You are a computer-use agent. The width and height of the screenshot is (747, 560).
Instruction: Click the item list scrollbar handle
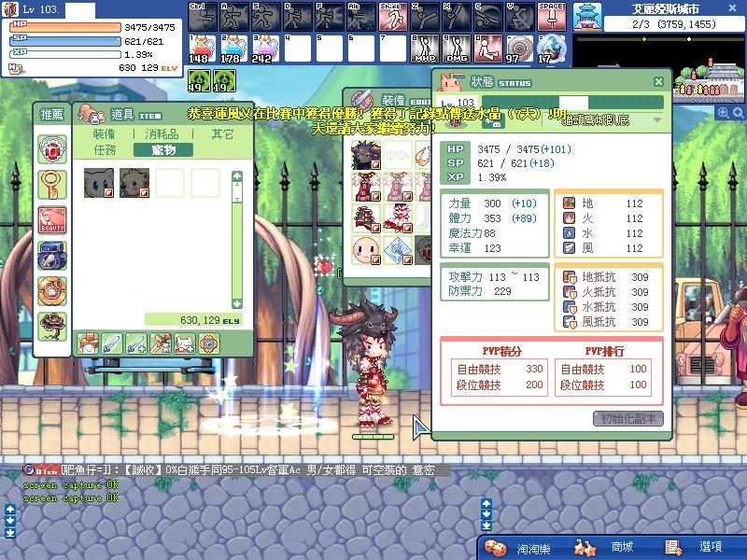[237, 192]
